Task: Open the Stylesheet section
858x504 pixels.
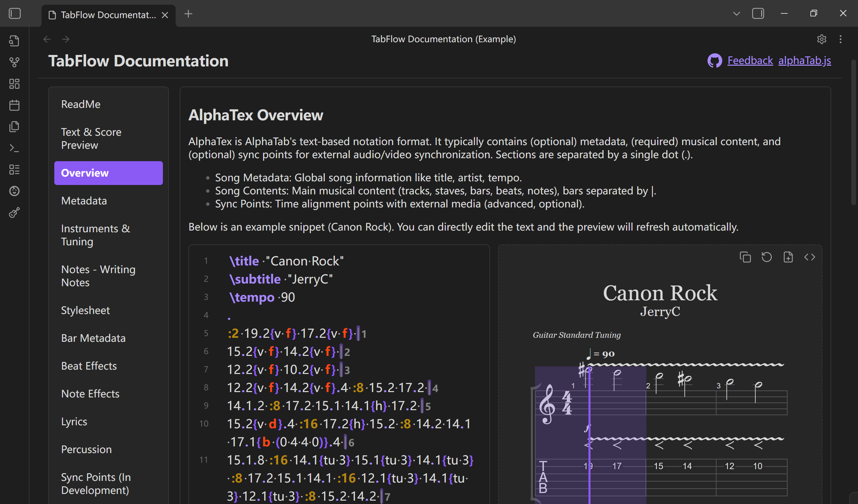Action: point(109,310)
